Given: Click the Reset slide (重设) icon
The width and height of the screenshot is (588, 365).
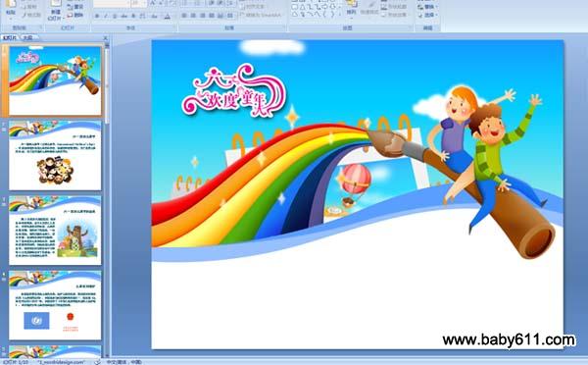Looking at the screenshot, I should (x=75, y=7).
